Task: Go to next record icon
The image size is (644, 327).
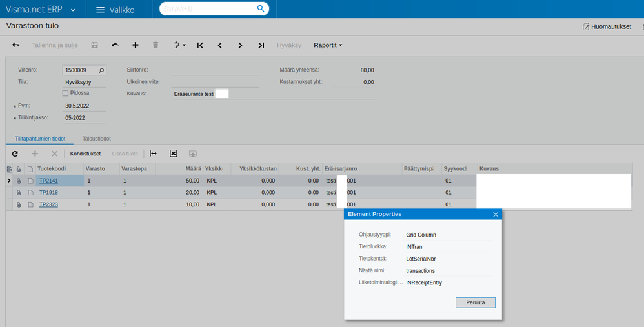Action: tap(240, 45)
